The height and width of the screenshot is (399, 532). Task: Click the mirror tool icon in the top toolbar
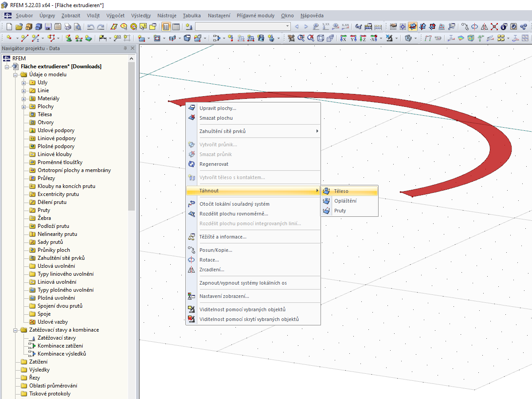pos(485,27)
